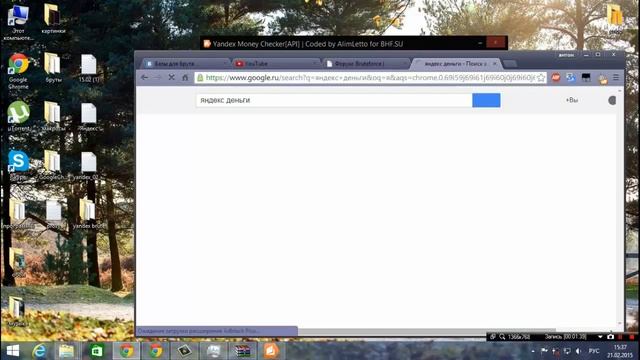Viewport: 640px width, 360px height.
Task: Launch Internet Explorer from taskbar
Action: (40, 351)
